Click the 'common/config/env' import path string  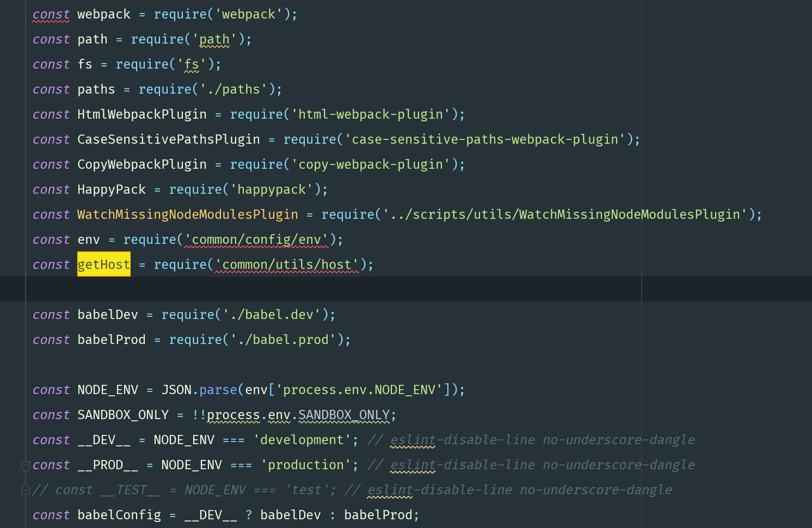pyautogui.click(x=256, y=240)
